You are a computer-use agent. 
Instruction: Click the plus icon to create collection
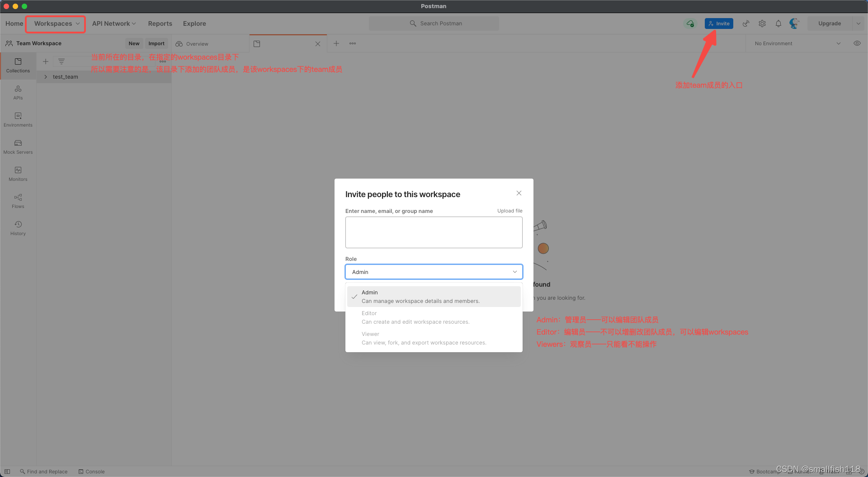coord(46,61)
